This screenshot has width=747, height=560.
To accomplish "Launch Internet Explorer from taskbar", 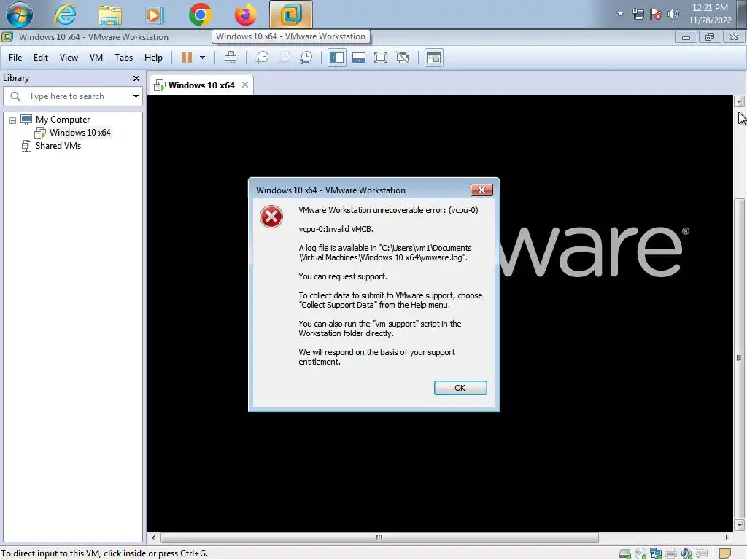I will (x=64, y=15).
